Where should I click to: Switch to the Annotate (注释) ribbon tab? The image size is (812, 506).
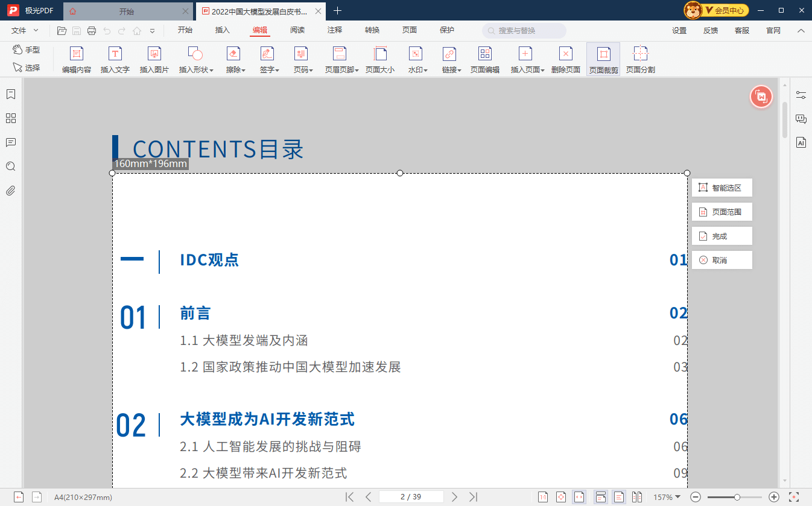[335, 30]
